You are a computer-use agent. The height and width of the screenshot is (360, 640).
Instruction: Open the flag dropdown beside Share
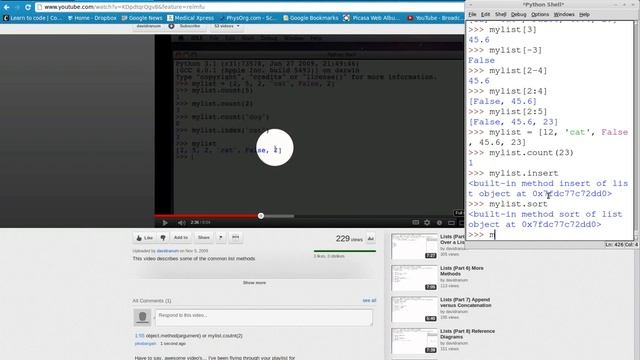pyautogui.click(x=221, y=238)
